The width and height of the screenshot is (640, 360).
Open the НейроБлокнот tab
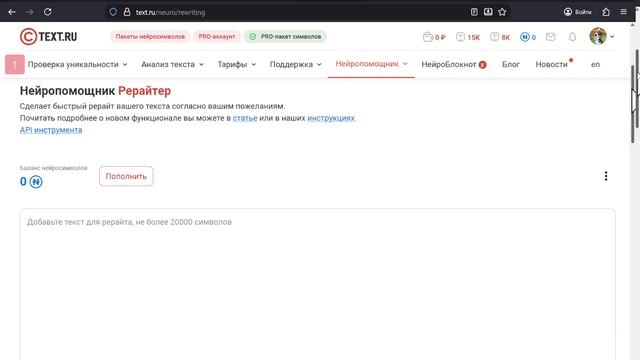[x=454, y=64]
